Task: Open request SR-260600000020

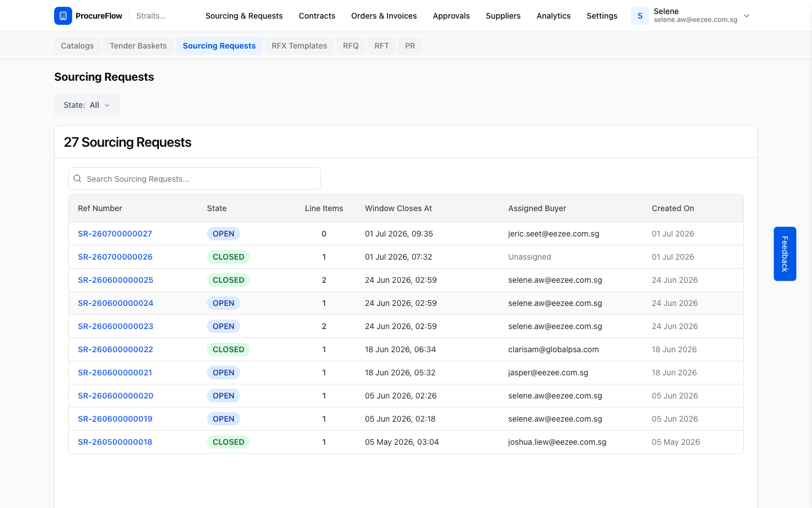Action: 116,396
